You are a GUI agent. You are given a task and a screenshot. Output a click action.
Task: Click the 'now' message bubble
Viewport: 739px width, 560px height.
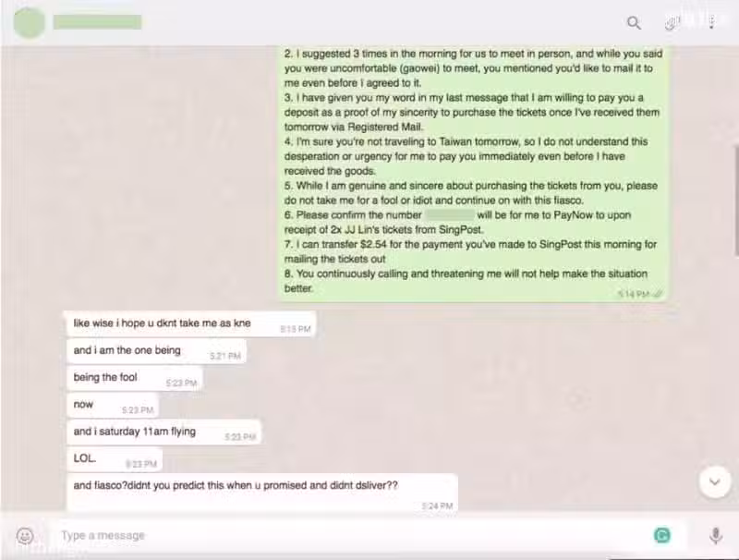click(112, 405)
